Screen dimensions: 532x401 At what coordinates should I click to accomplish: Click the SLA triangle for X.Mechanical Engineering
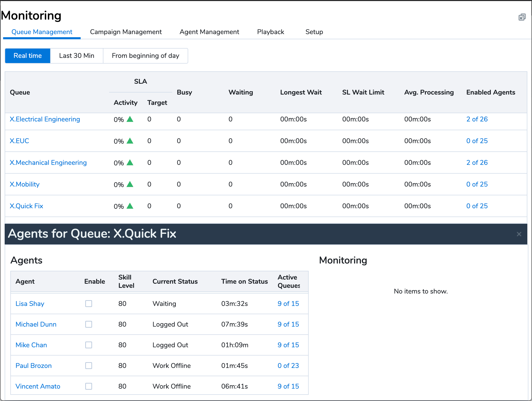[130, 163]
